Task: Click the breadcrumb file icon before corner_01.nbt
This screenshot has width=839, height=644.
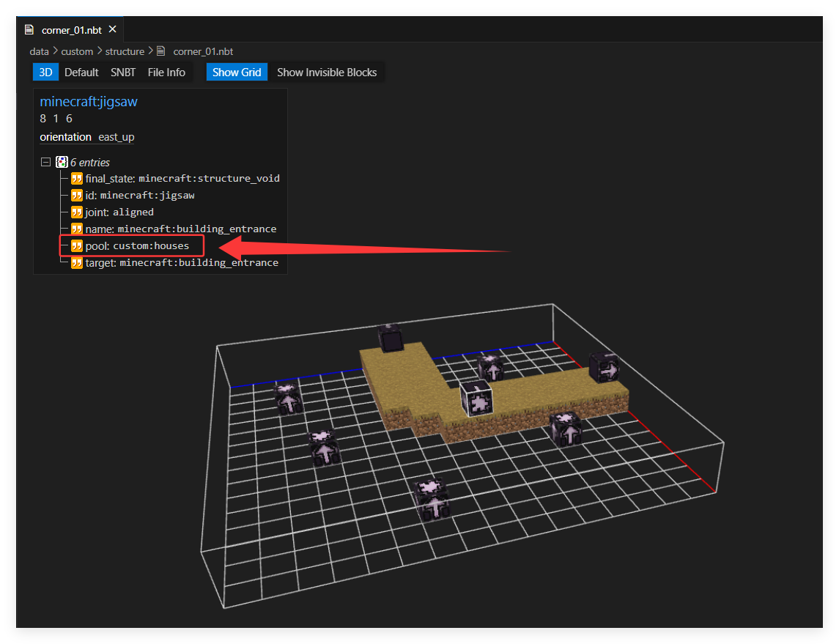Action: (x=161, y=51)
